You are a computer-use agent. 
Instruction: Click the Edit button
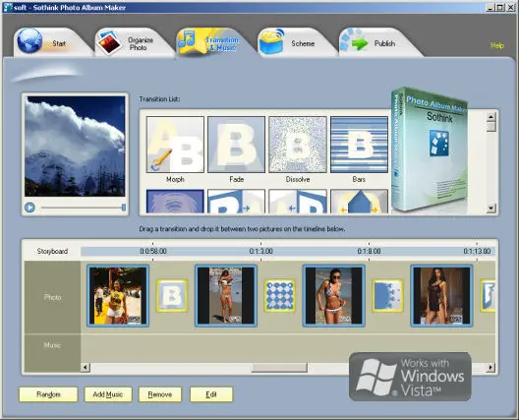tap(211, 394)
